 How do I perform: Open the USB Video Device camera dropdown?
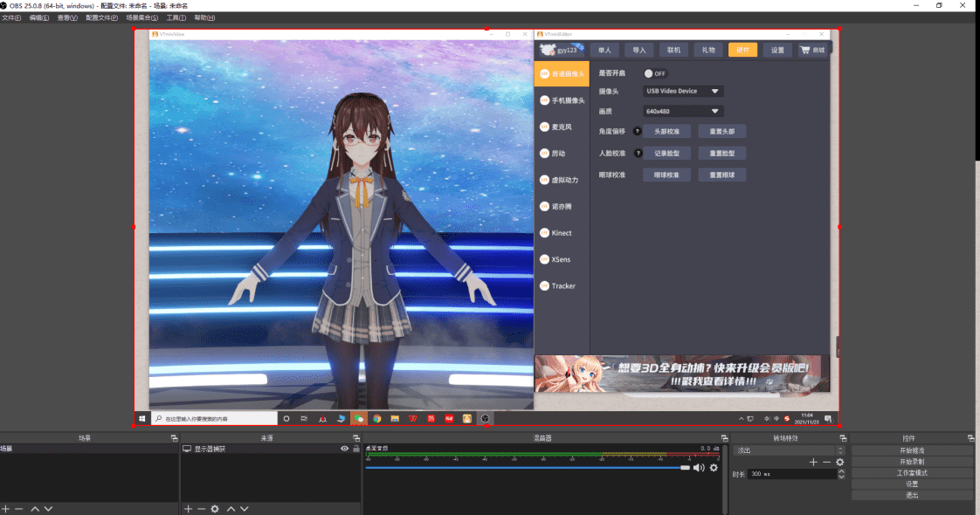tap(683, 91)
